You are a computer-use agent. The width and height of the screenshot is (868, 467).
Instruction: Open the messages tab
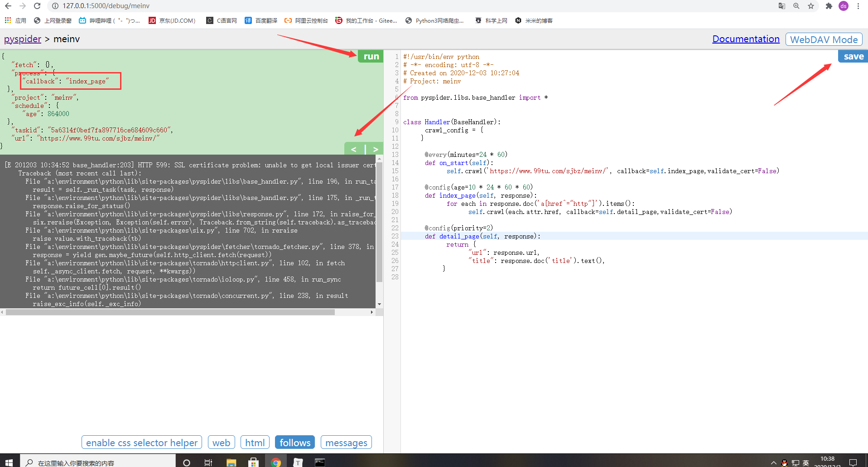coord(346,443)
